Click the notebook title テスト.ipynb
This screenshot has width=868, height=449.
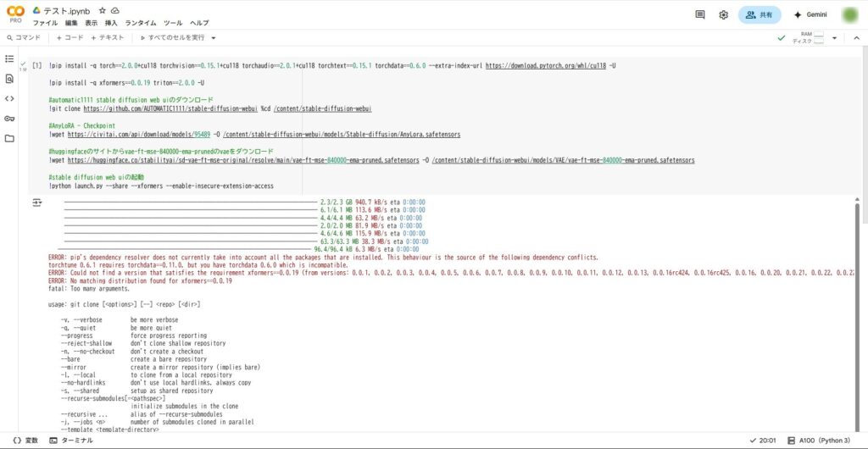(x=66, y=10)
